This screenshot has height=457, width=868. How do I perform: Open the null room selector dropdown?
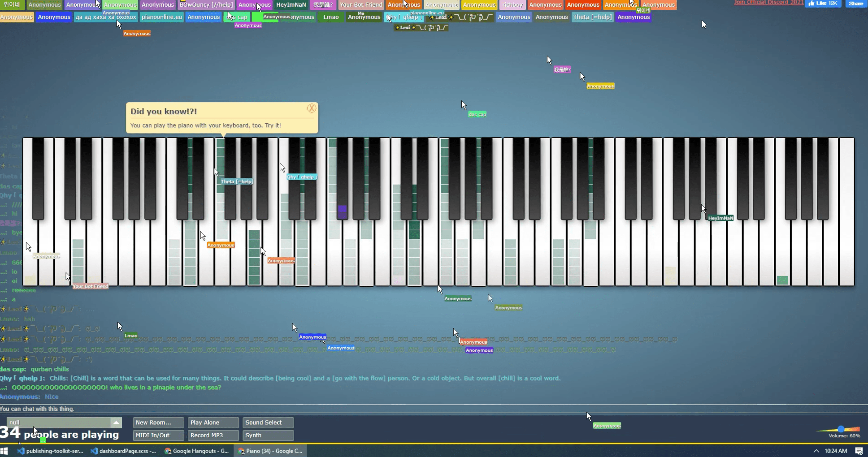pos(116,423)
